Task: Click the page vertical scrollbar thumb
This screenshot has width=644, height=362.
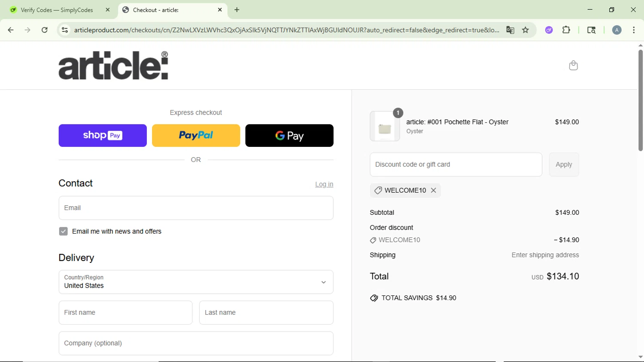Action: coord(641,100)
